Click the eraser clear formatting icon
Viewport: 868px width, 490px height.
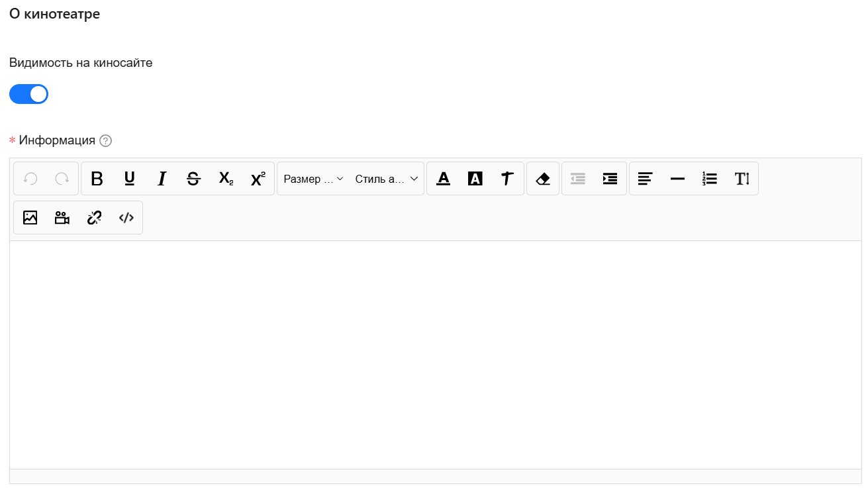543,179
